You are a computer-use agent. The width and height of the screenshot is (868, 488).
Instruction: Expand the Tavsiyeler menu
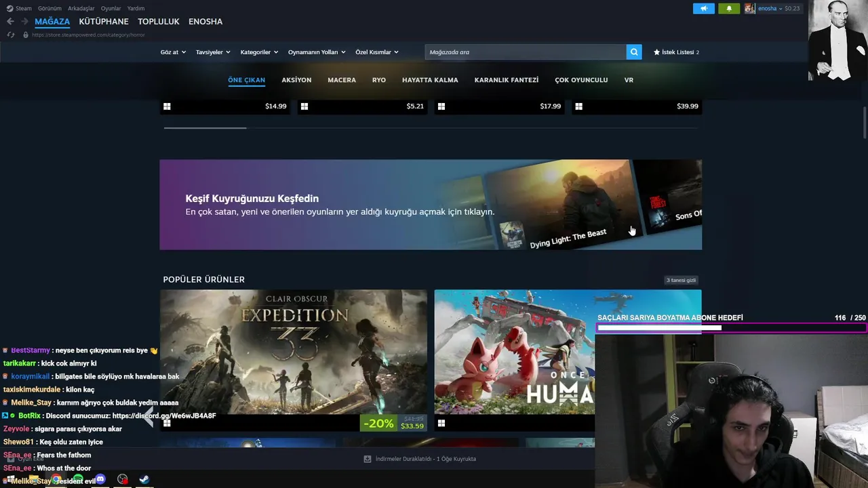coord(213,52)
